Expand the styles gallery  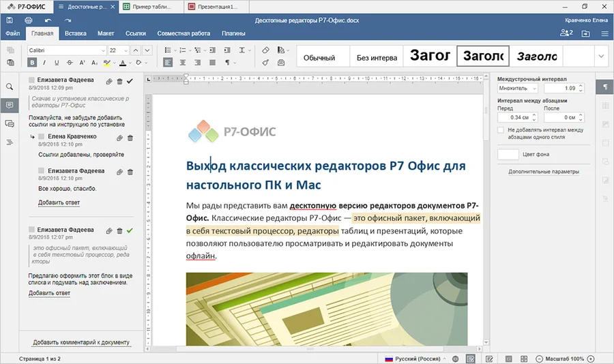[601, 56]
